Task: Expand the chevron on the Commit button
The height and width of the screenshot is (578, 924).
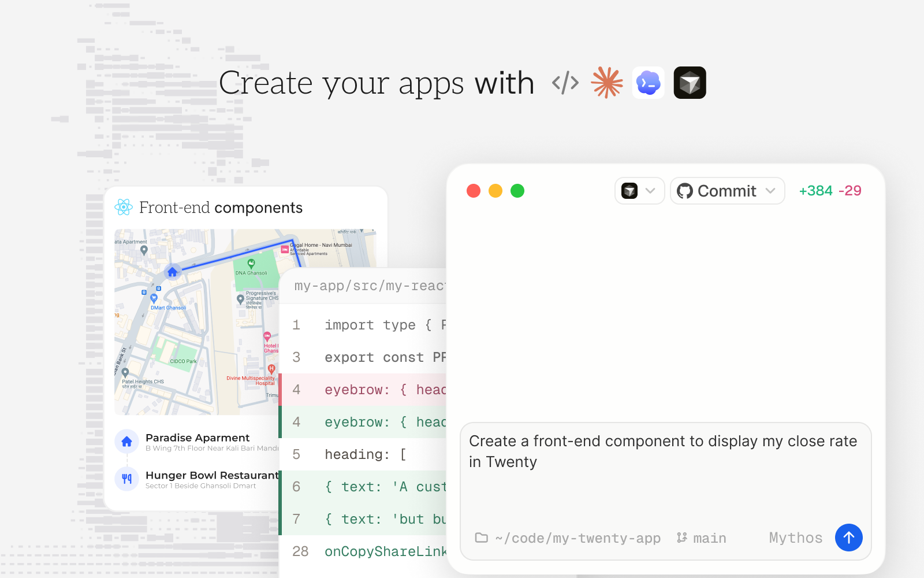Action: click(x=770, y=191)
